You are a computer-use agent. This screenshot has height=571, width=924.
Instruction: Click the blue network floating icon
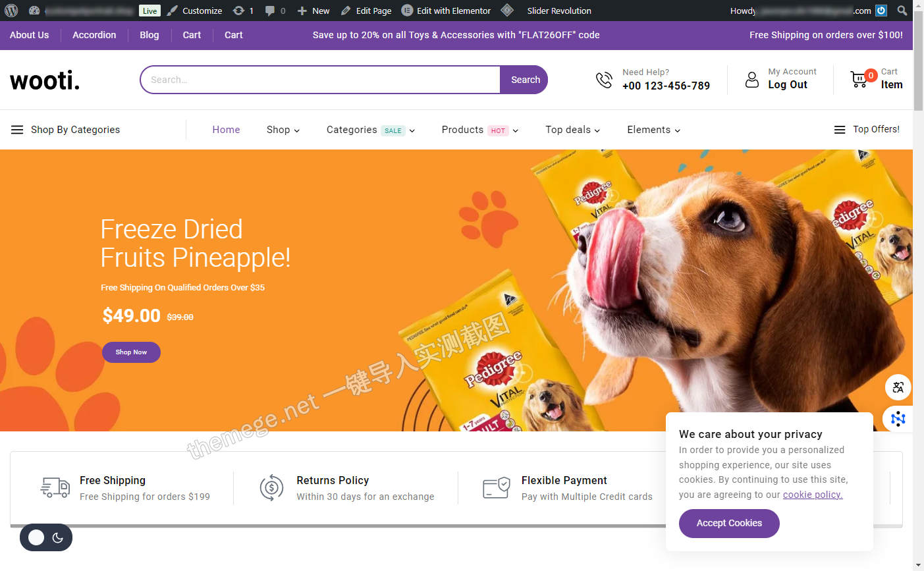(898, 418)
